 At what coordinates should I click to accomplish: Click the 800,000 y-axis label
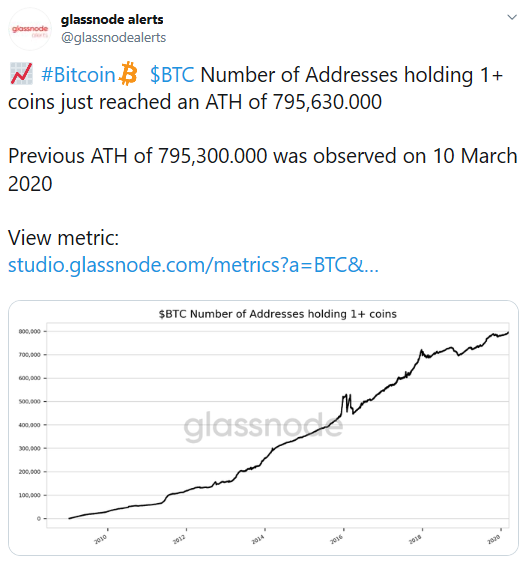click(x=30, y=331)
